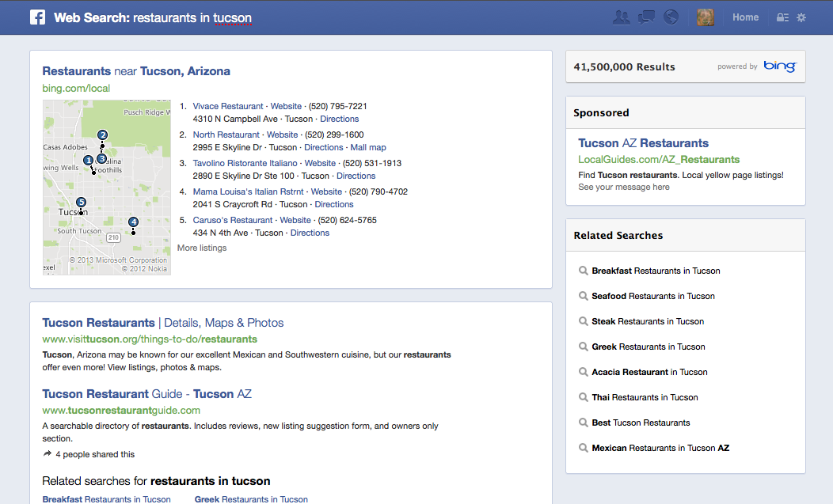The width and height of the screenshot is (833, 504).
Task: Get Directions to 4310 N Campbell Ave
Action: pyautogui.click(x=339, y=119)
